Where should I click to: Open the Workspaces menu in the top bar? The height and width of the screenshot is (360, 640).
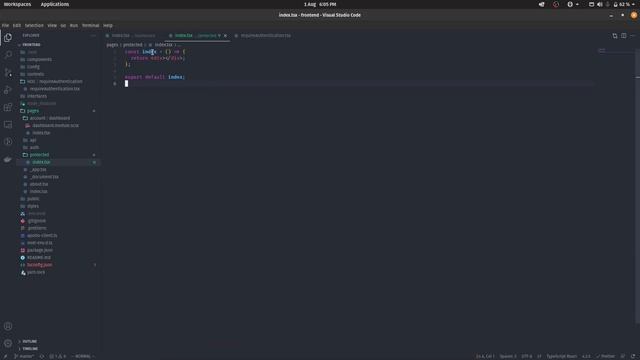[17, 4]
